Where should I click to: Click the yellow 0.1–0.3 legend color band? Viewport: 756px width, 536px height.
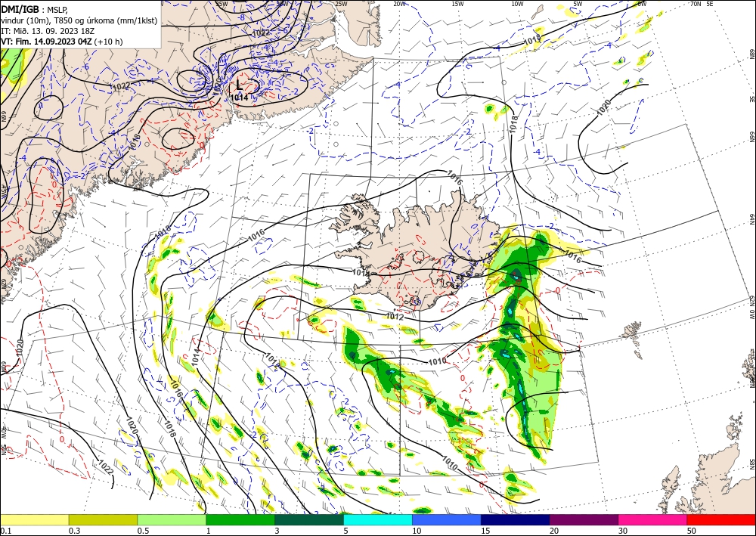(x=34, y=520)
